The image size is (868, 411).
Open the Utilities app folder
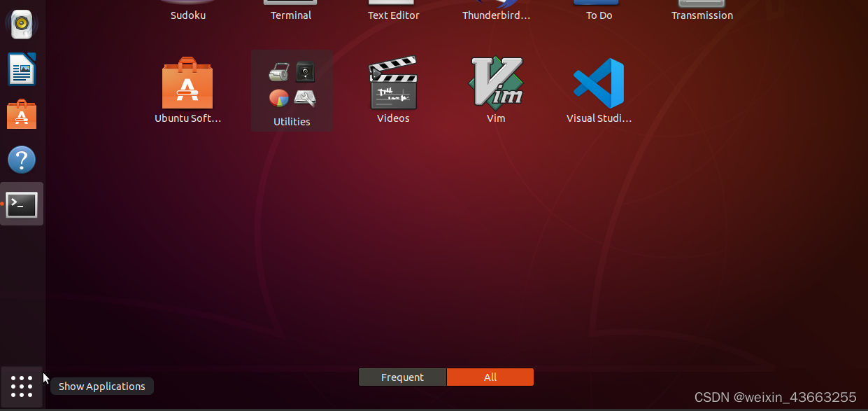click(292, 91)
